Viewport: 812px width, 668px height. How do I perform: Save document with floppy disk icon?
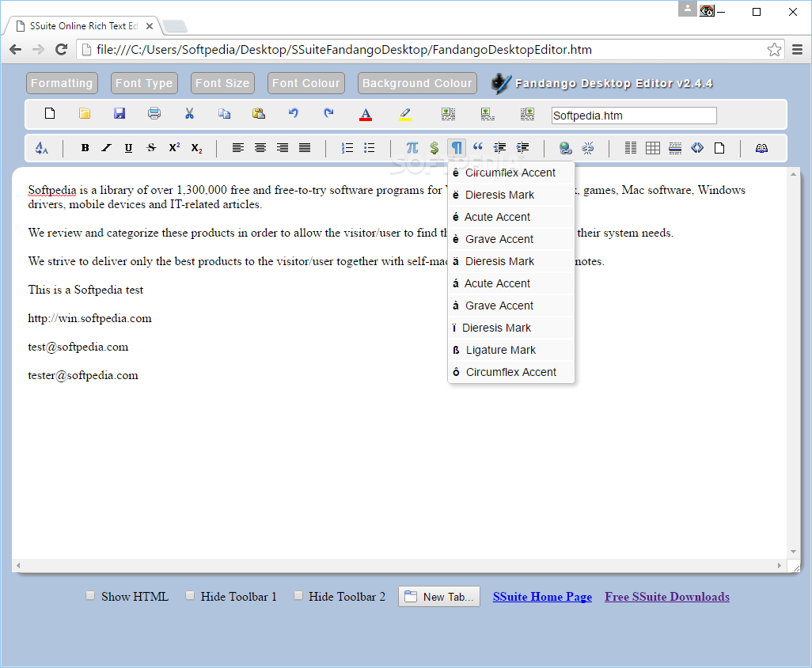(120, 113)
